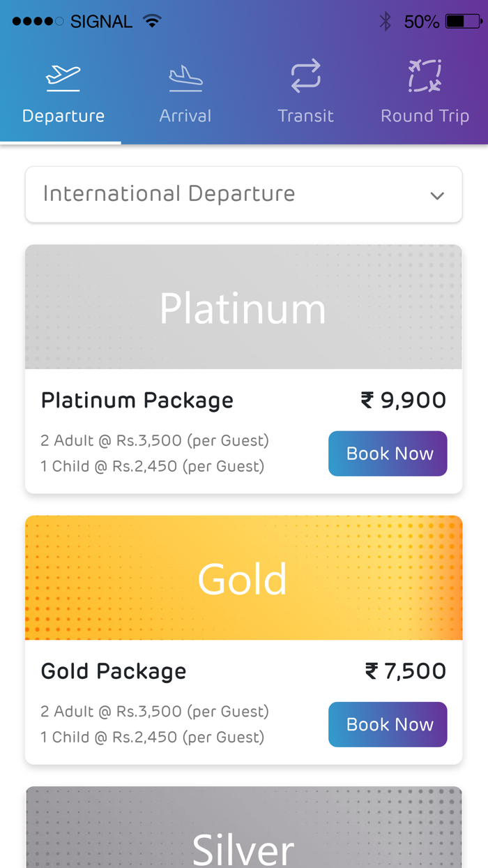Select the Gold Package title
This screenshot has width=488, height=868.
click(114, 671)
